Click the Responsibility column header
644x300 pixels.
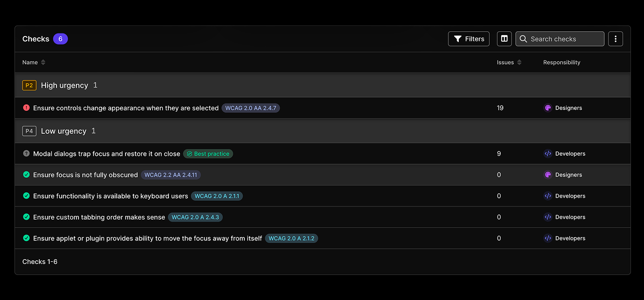(x=561, y=62)
